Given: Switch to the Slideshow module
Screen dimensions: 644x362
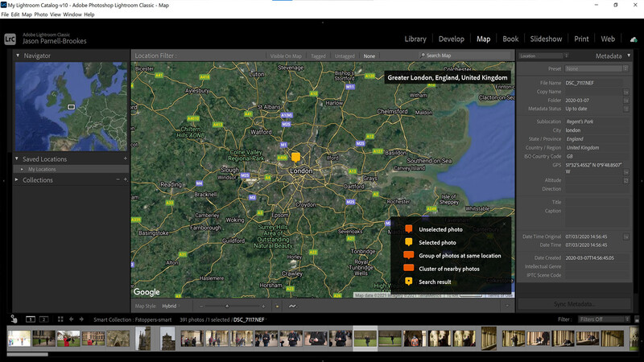Looking at the screenshot, I should 546,39.
